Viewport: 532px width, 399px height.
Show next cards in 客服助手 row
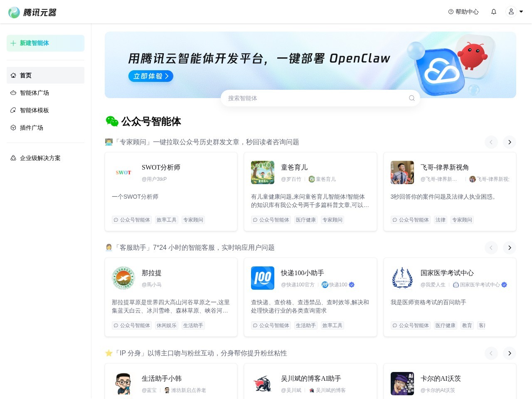[510, 248]
